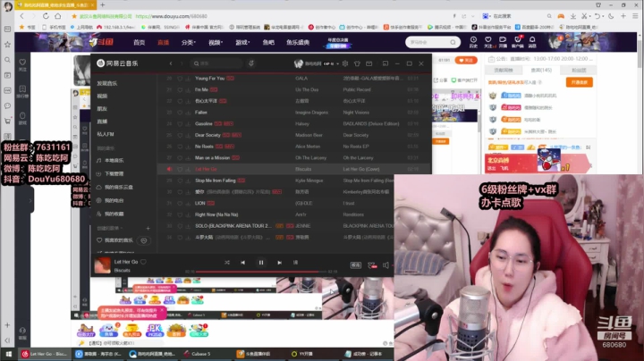This screenshot has height=361, width=644.
Task: Like the song Dear Society
Action: [180, 135]
